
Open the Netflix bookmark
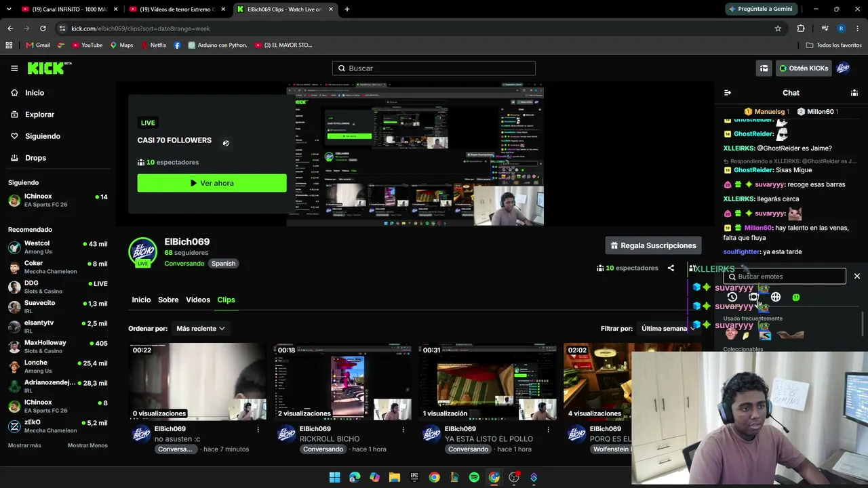click(x=153, y=45)
